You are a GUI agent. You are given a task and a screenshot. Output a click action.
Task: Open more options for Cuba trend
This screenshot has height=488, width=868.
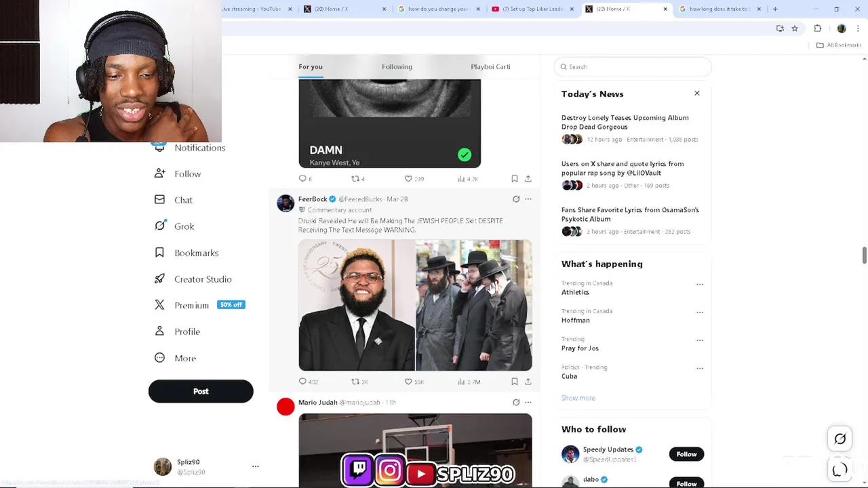point(699,369)
